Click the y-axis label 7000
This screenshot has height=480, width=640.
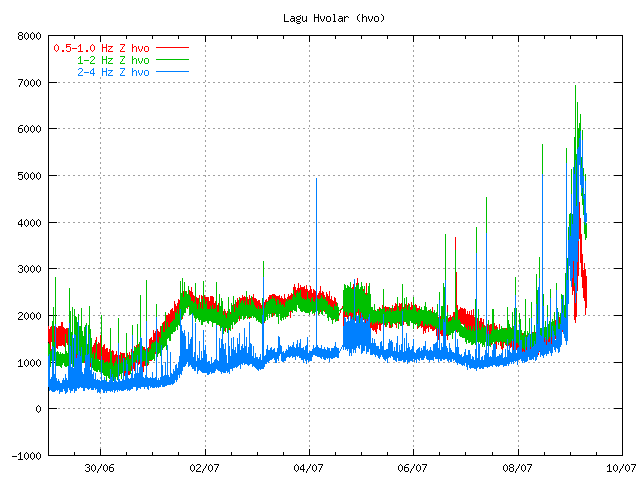pos(29,83)
